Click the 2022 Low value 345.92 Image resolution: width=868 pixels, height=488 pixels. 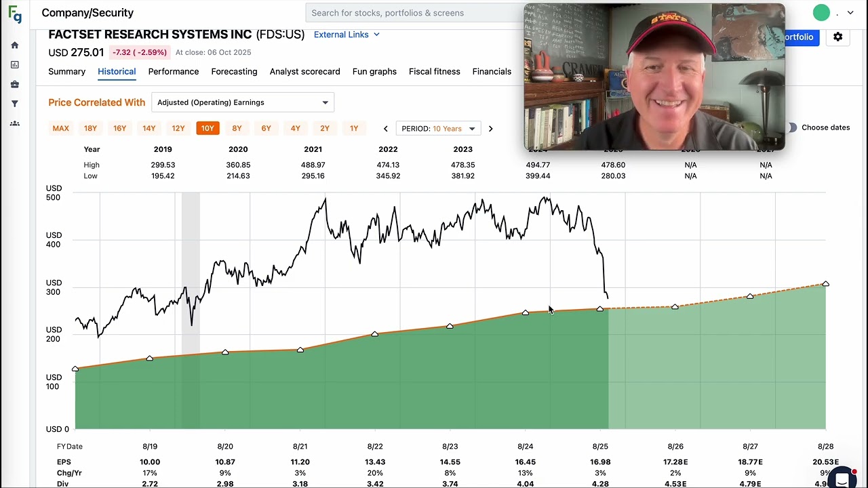point(388,176)
